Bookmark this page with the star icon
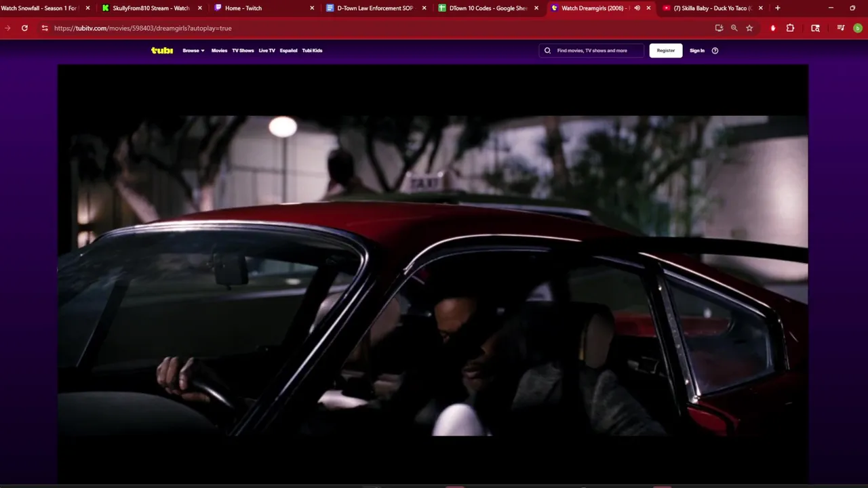 pyautogui.click(x=749, y=28)
